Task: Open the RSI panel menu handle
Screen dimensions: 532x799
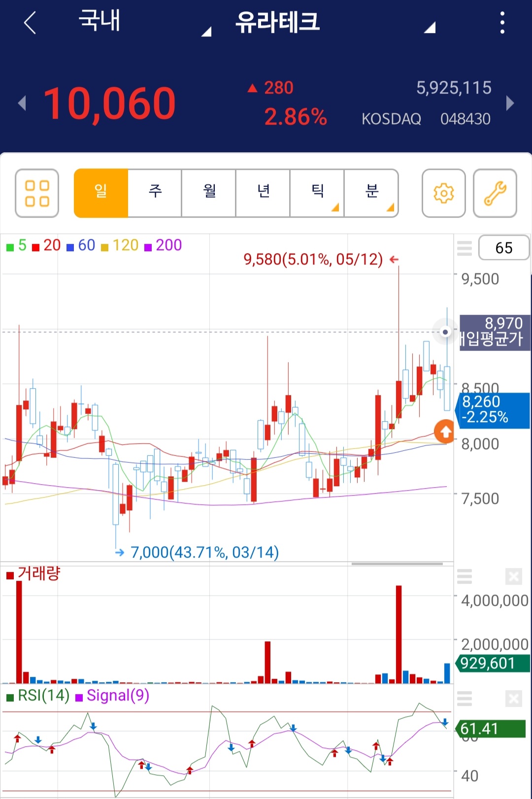Action: click(x=465, y=698)
